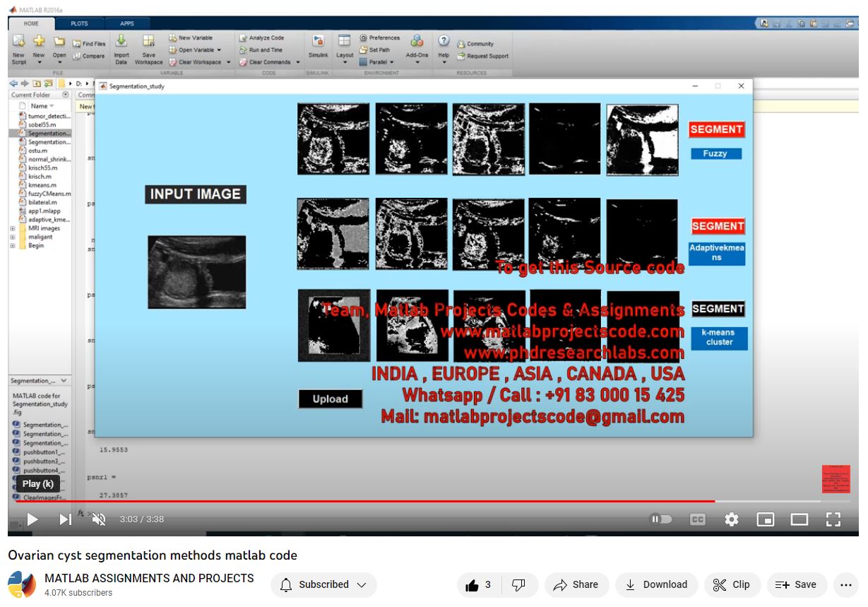Screen dimensions: 868x607
Task: Seek on the red video progress bar
Action: (424, 501)
